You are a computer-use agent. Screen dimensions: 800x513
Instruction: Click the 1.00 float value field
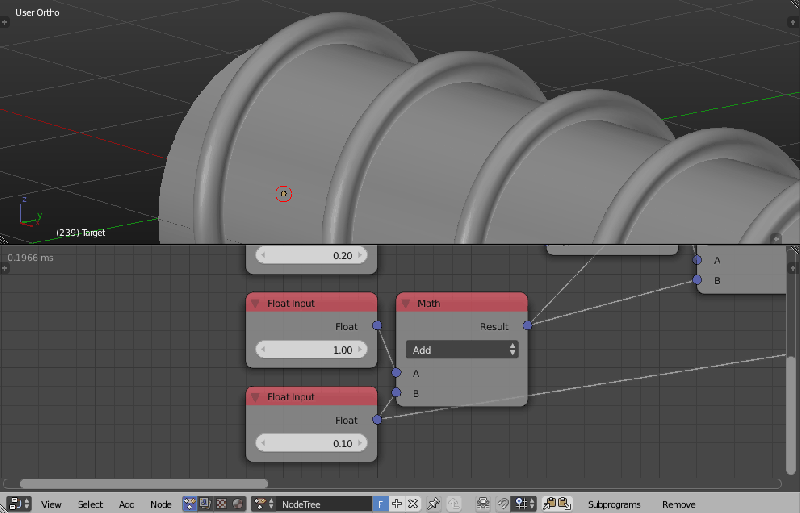pos(311,350)
